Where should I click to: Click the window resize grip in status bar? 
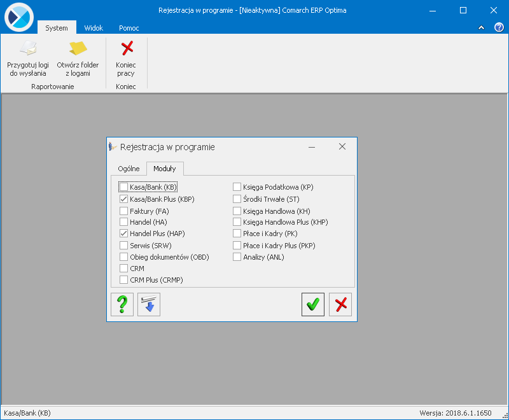point(505,416)
